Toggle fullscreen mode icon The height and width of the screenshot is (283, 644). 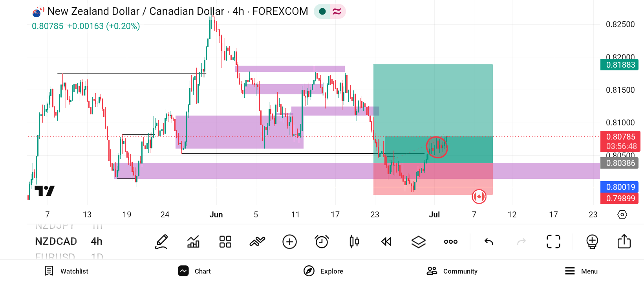554,242
